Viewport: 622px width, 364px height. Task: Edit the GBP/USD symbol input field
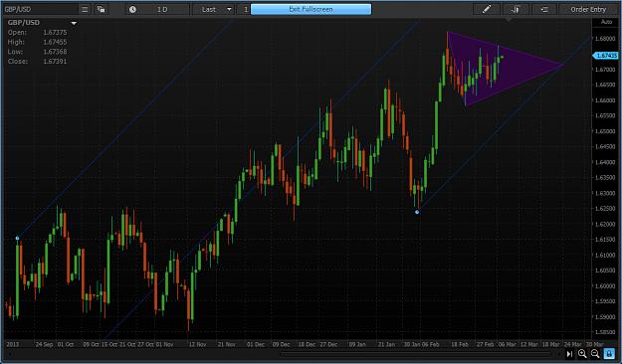(x=41, y=9)
